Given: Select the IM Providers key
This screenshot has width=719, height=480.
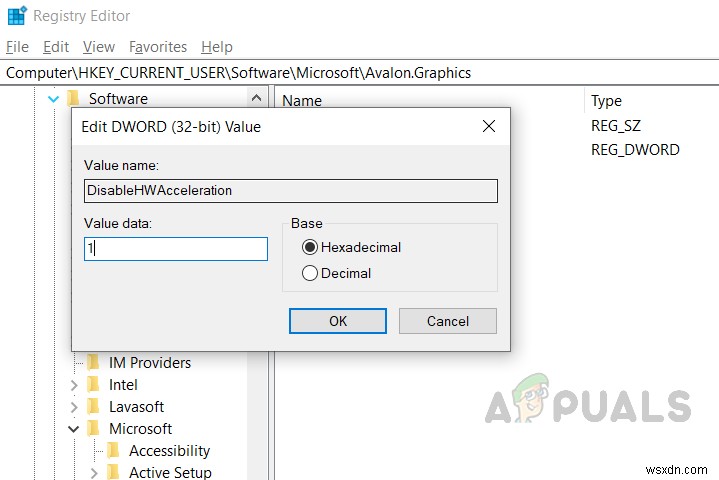Looking at the screenshot, I should 149,363.
